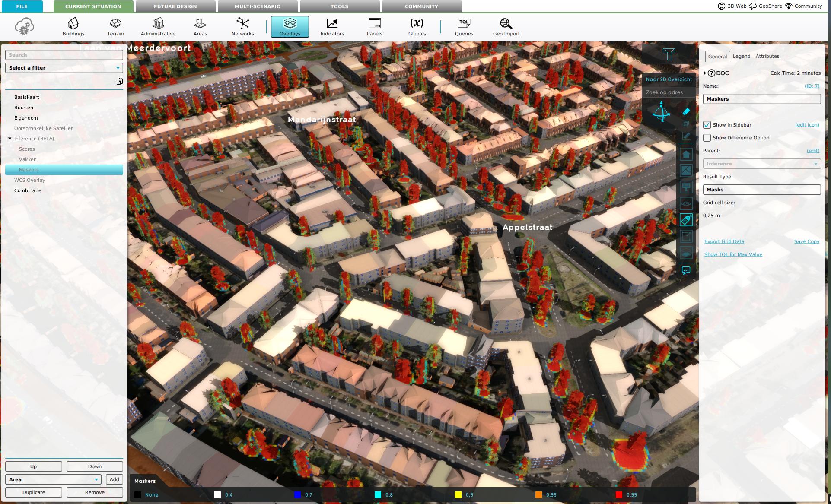Enable Show Difference Option checkbox
The width and height of the screenshot is (831, 504).
coord(707,138)
